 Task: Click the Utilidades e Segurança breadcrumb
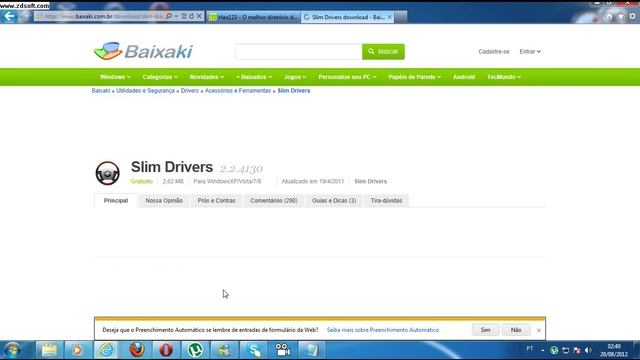click(145, 91)
